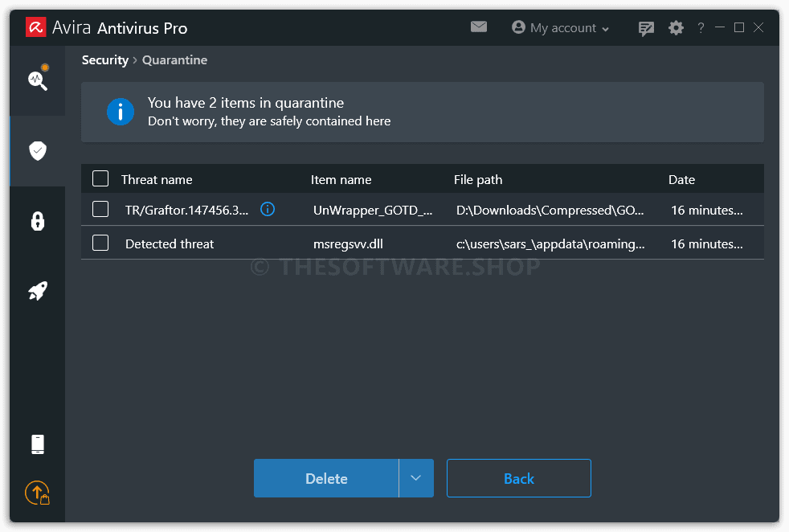Image resolution: width=789 pixels, height=532 pixels.
Task: Toggle the select-all checkbox in header
Action: click(100, 178)
